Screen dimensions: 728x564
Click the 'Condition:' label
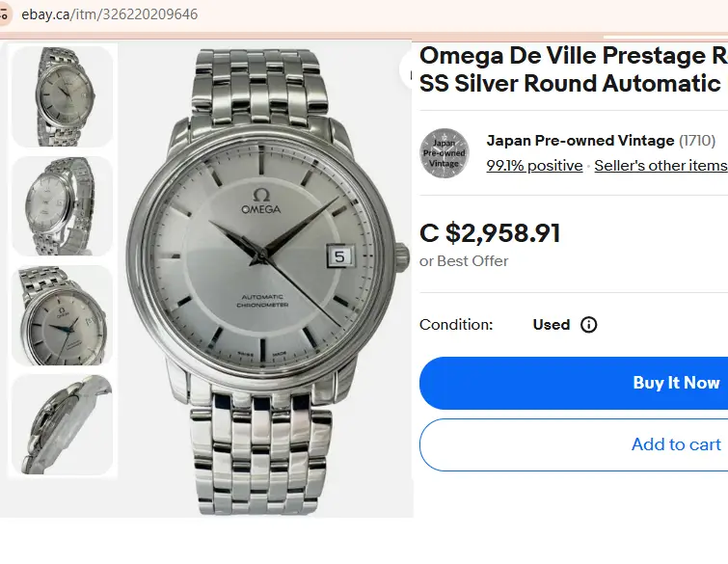click(456, 325)
